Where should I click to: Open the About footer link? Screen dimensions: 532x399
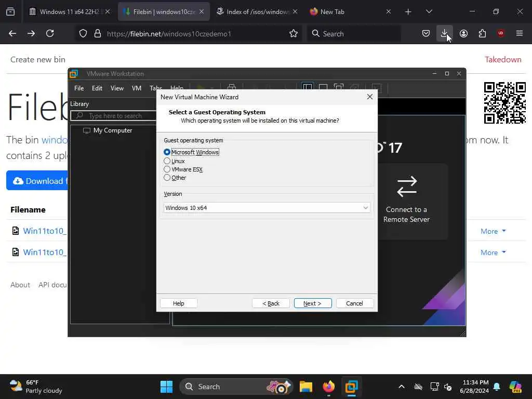point(20,285)
